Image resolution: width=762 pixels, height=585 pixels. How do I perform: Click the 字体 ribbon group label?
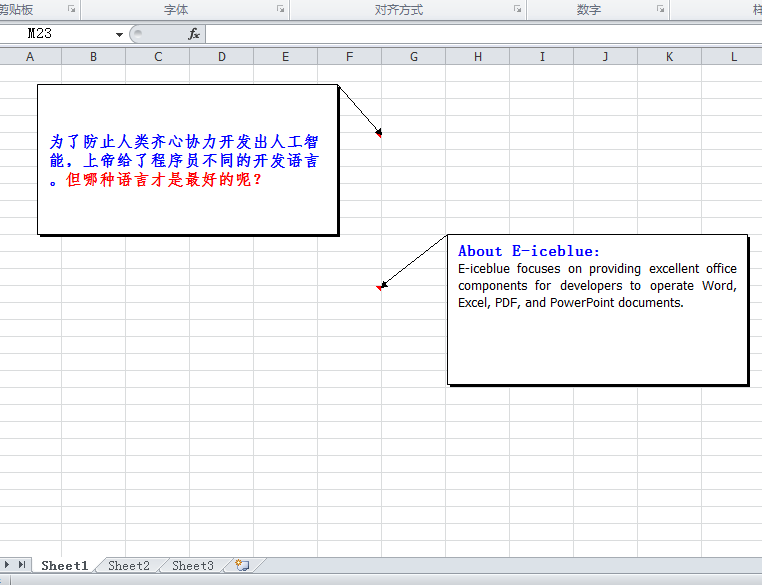click(x=176, y=10)
